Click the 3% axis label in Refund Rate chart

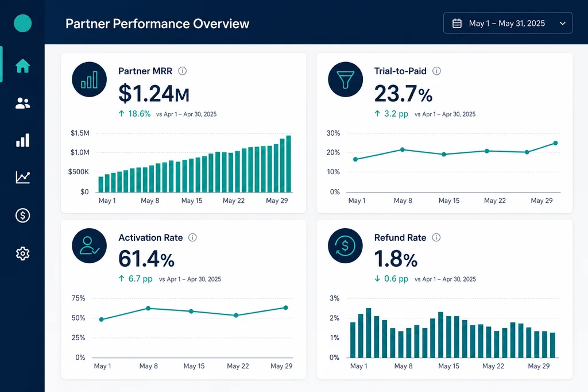[335, 298]
